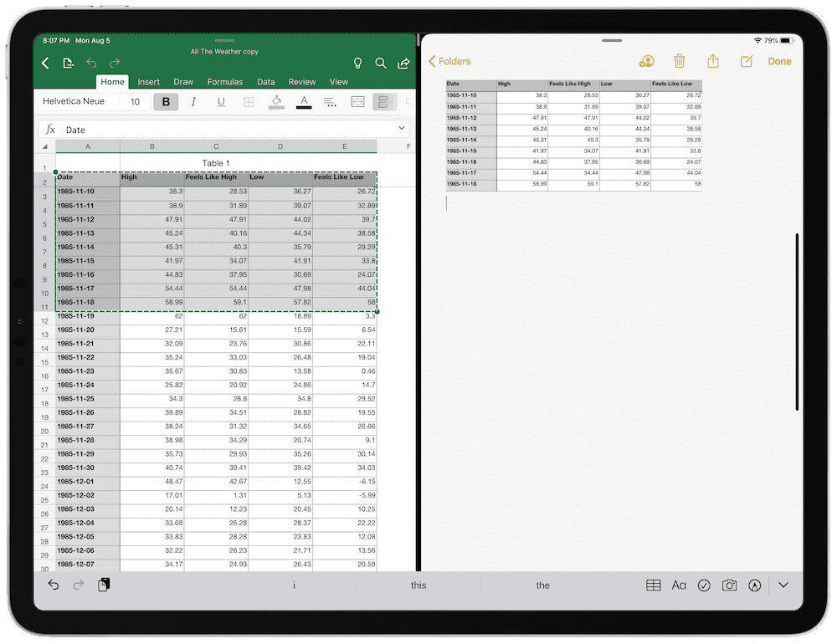Add a checklist with the checkmark icon

704,585
